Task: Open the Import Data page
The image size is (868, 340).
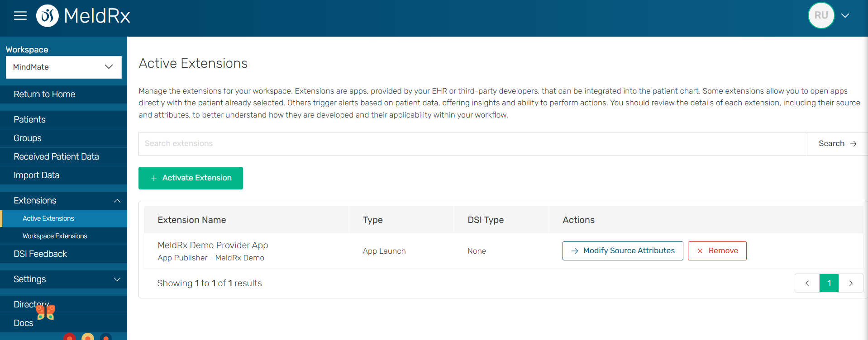Action: (x=63, y=175)
